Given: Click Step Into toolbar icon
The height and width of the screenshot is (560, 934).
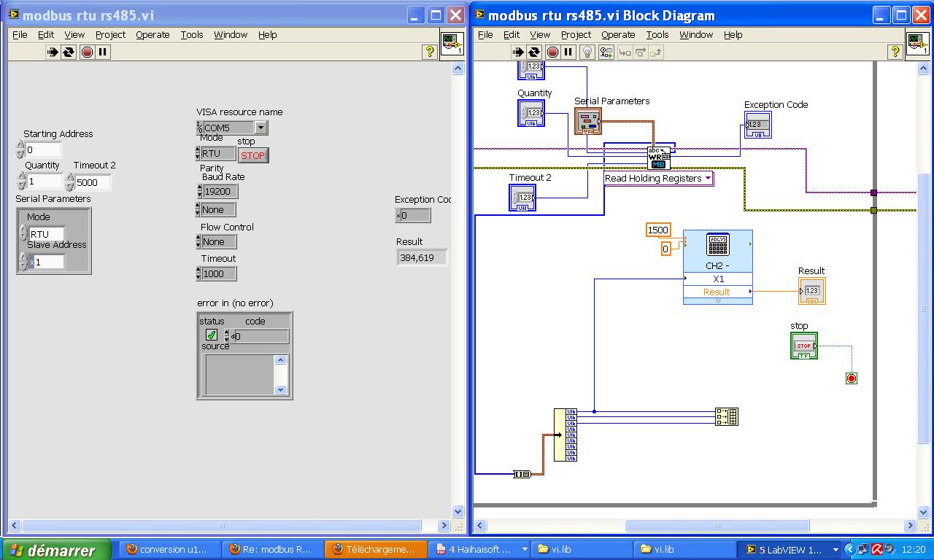Looking at the screenshot, I should 625,52.
